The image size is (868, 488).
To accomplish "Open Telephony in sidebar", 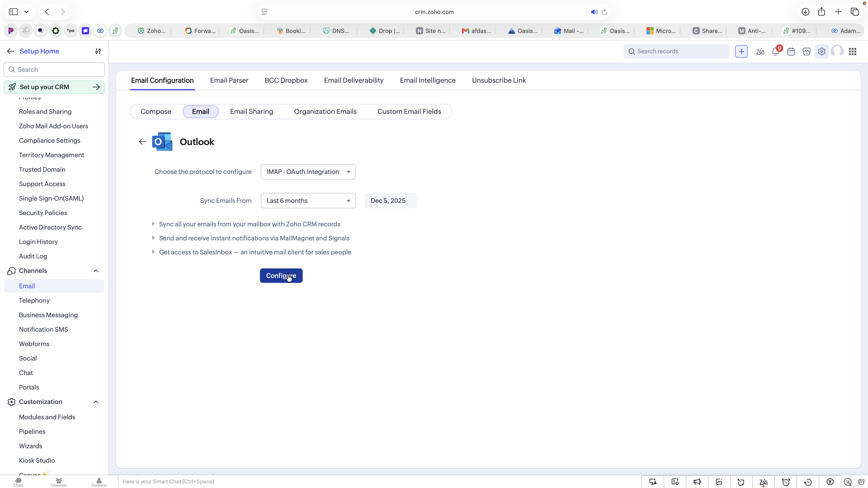I will (x=34, y=300).
